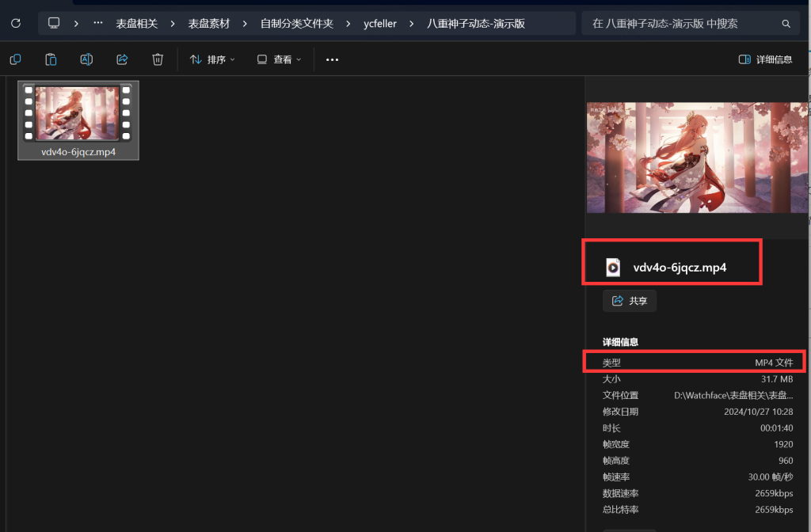Click the Delete trash icon
This screenshot has height=532, width=811.
[157, 59]
